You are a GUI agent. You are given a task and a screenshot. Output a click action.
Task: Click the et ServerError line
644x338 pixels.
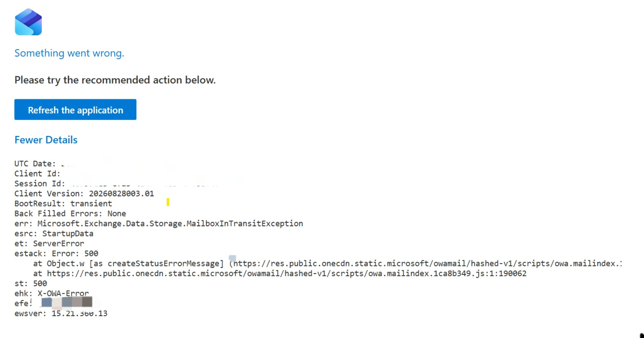coord(49,244)
